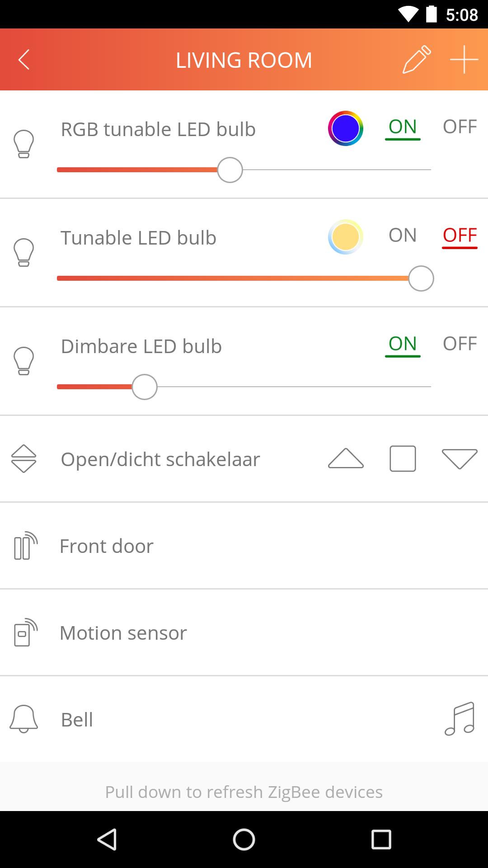Tap the Dimbare LED bulb label
Image resolution: width=488 pixels, height=868 pixels.
click(x=141, y=346)
